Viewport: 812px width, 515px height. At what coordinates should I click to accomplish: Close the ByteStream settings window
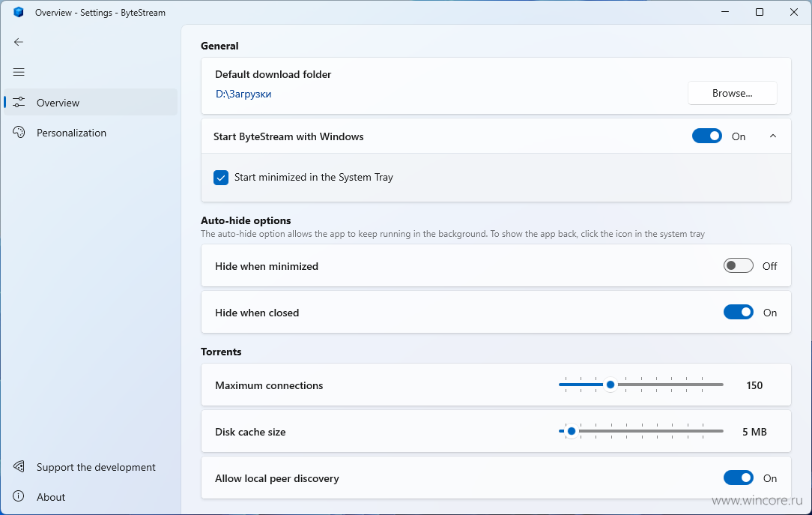click(x=794, y=12)
